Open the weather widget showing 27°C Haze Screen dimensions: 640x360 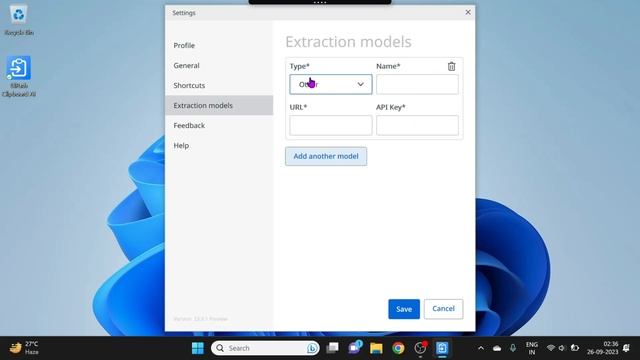coord(24,348)
